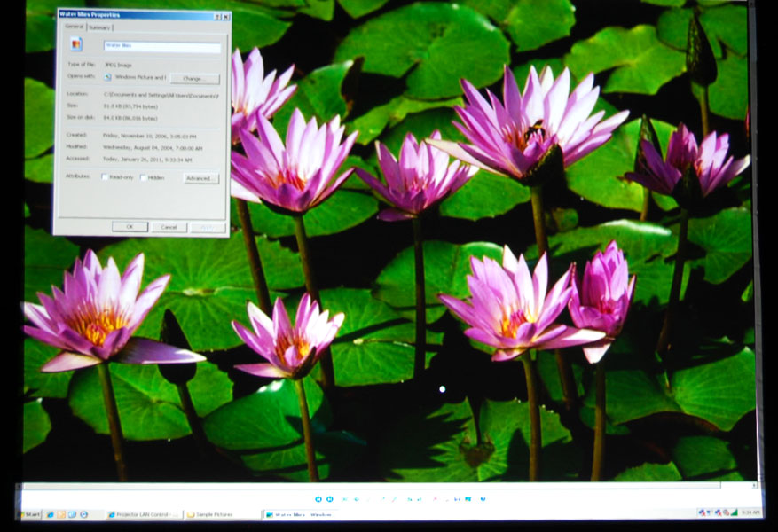This screenshot has height=532, width=778.
Task: Click the JPEG file icon in Properties dialog
Action: (76, 45)
